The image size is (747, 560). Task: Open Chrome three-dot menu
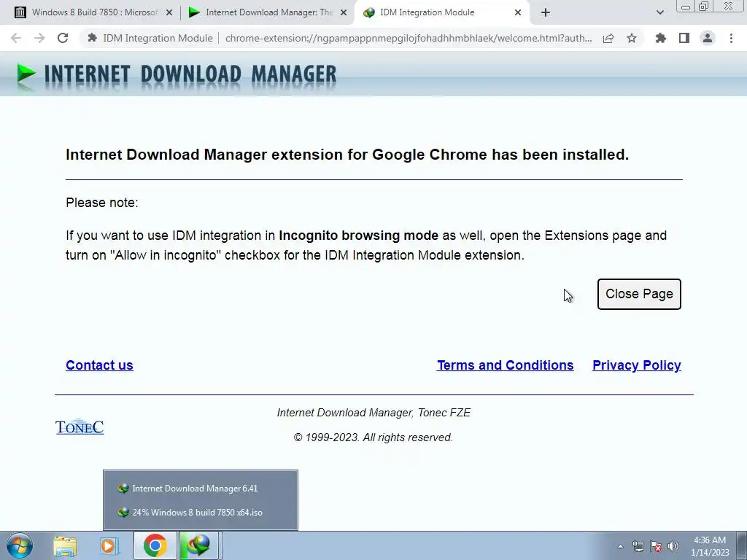731,38
